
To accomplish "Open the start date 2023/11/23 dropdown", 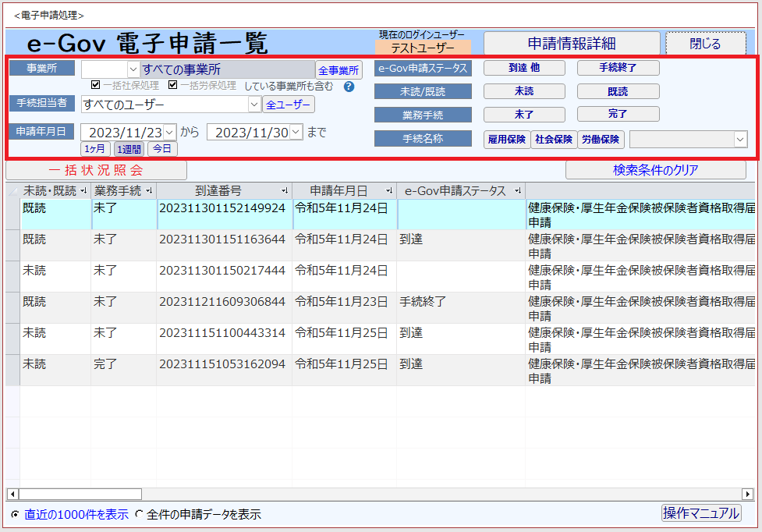I will tap(170, 133).
